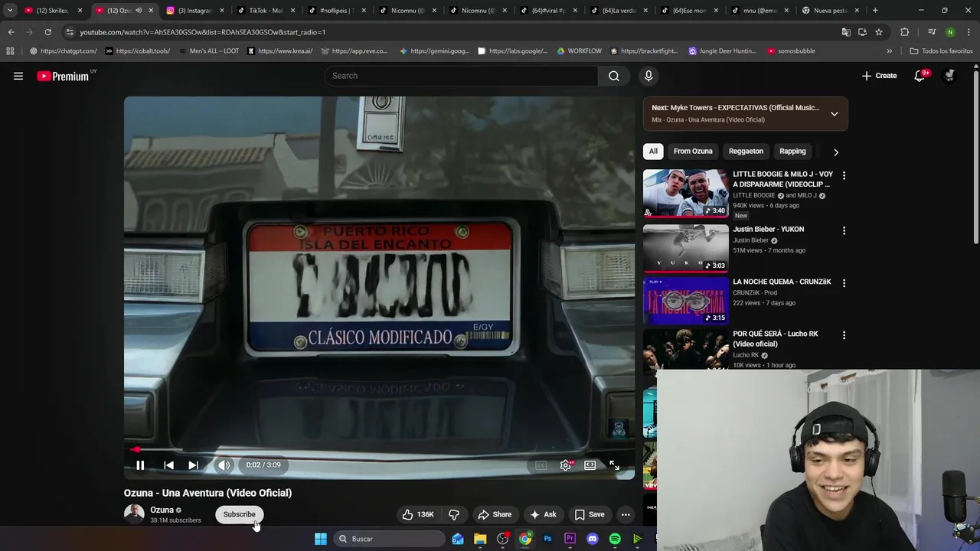Click the install app icon in address bar
Image resolution: width=980 pixels, height=551 pixels.
[x=862, y=32]
